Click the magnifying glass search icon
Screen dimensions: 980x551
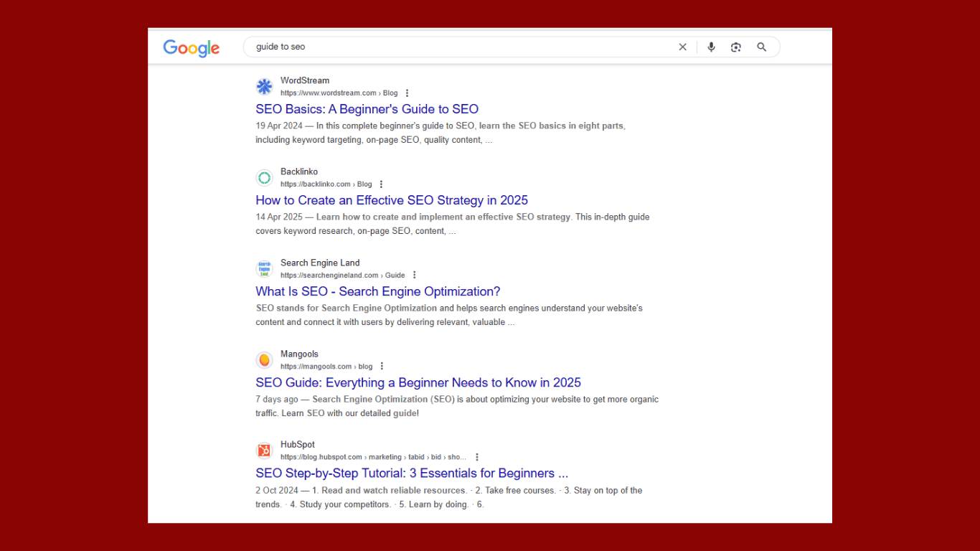pyautogui.click(x=761, y=47)
